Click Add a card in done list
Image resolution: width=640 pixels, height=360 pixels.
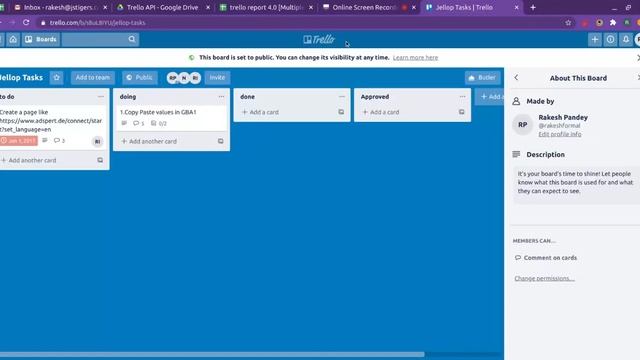point(260,112)
